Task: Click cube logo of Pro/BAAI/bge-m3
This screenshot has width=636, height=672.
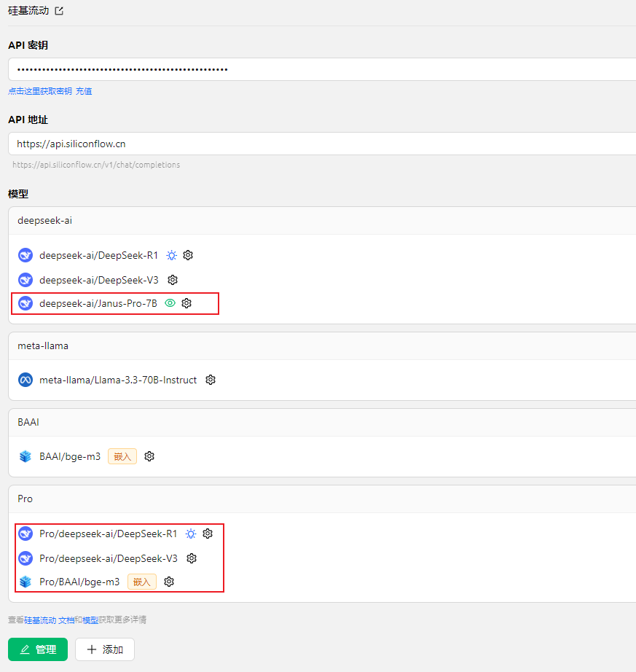Action: tap(25, 582)
